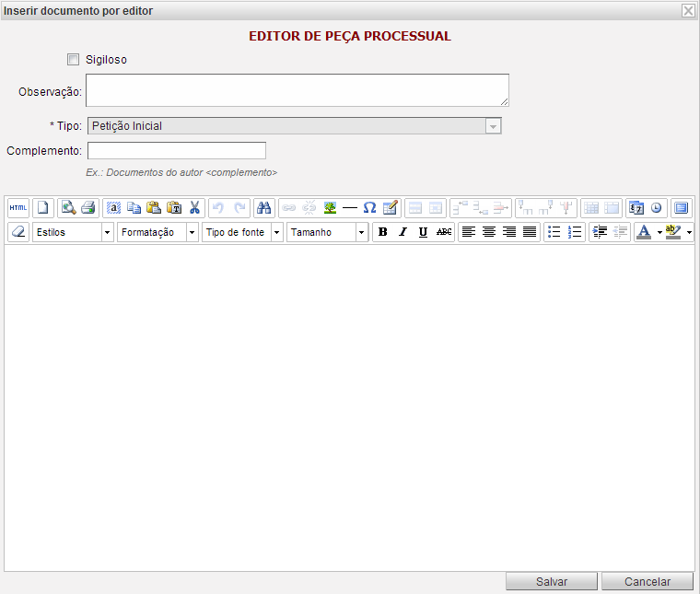
Task: Toggle bulleted unordered list
Action: 554,232
